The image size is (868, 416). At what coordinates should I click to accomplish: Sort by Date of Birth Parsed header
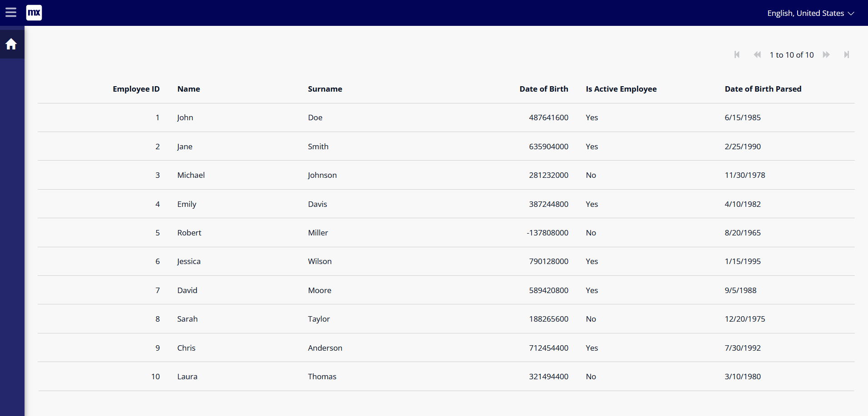(x=763, y=89)
